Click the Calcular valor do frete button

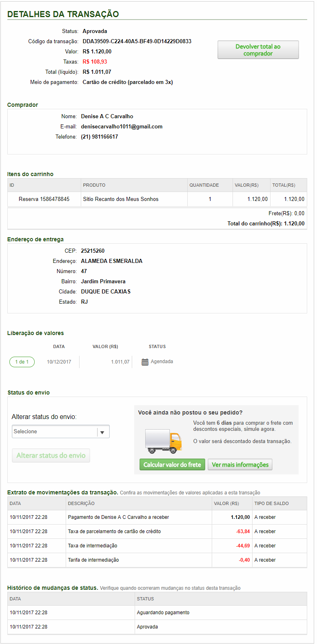click(172, 465)
